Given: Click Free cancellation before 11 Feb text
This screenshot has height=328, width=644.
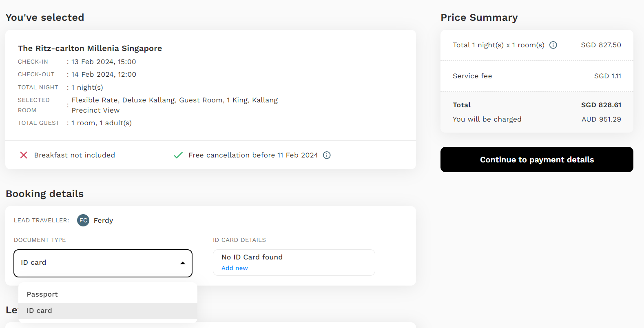Looking at the screenshot, I should pos(253,155).
